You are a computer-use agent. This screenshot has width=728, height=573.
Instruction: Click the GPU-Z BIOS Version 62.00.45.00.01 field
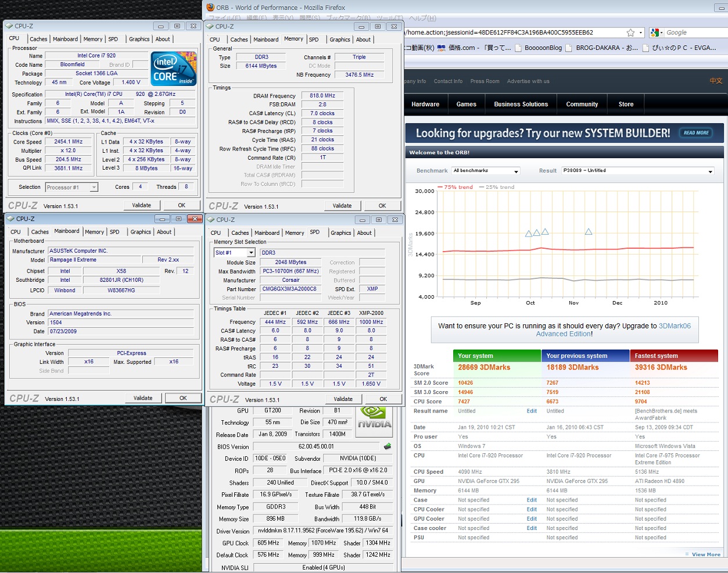point(316,446)
